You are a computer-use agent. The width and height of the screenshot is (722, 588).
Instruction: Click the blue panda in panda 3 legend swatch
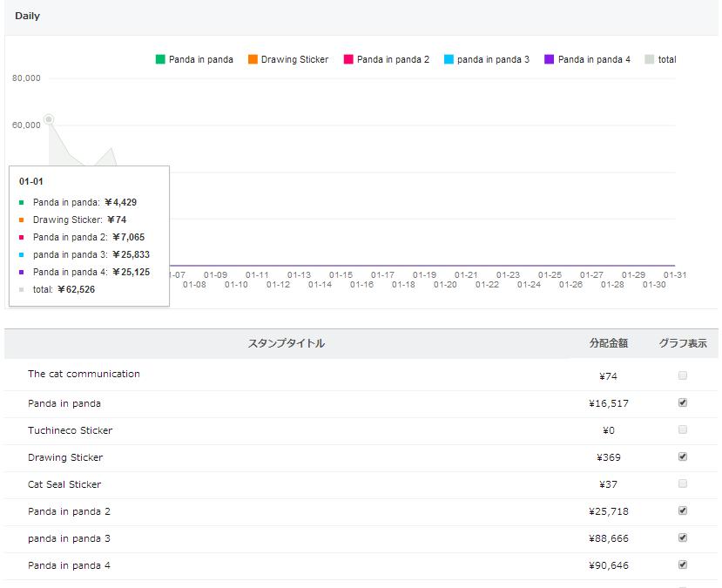(x=449, y=59)
